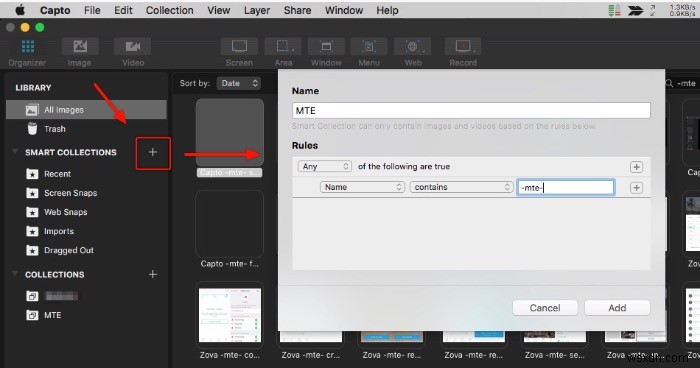Open the Edit menu

click(123, 10)
